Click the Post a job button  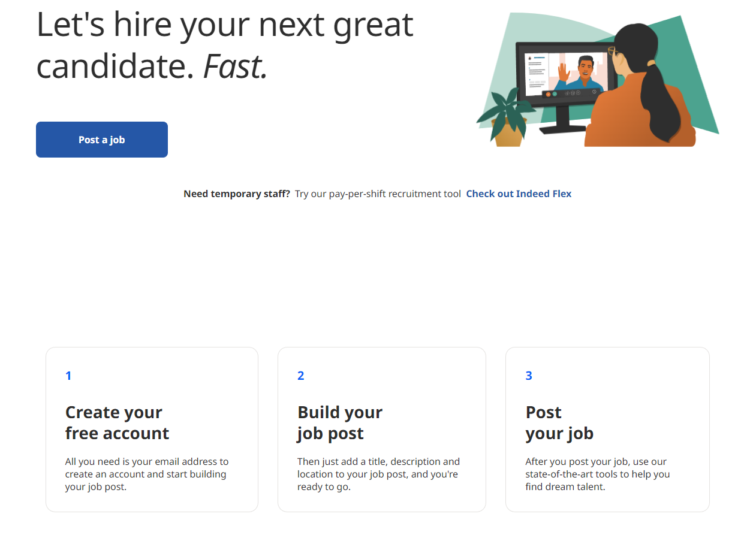(101, 140)
